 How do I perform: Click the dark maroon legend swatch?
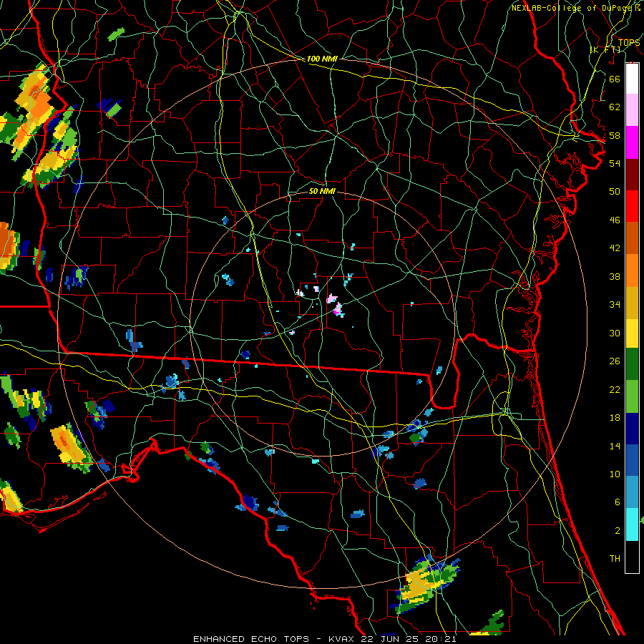pyautogui.click(x=632, y=175)
